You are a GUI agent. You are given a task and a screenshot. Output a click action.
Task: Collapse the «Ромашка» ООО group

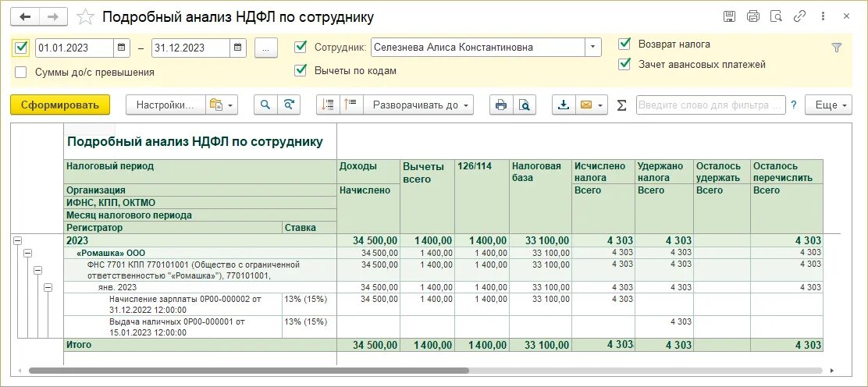27,253
